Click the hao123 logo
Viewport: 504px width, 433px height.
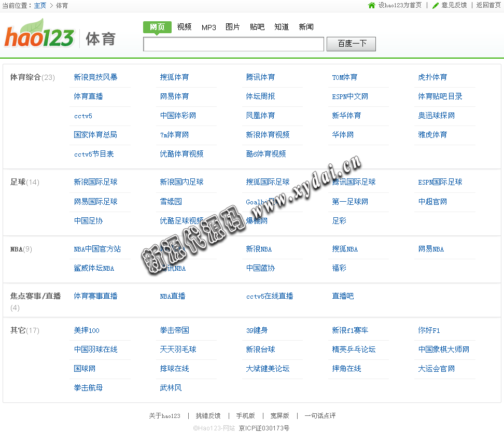39,34
